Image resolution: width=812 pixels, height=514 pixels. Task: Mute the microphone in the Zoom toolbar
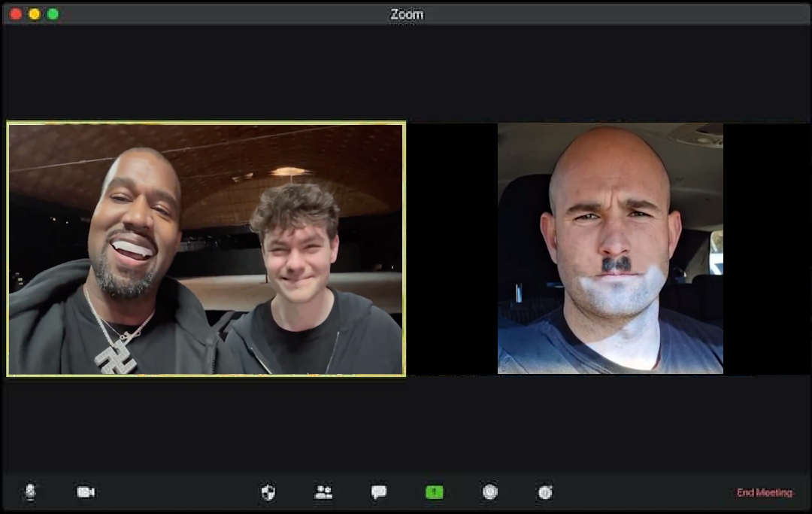pyautogui.click(x=31, y=491)
